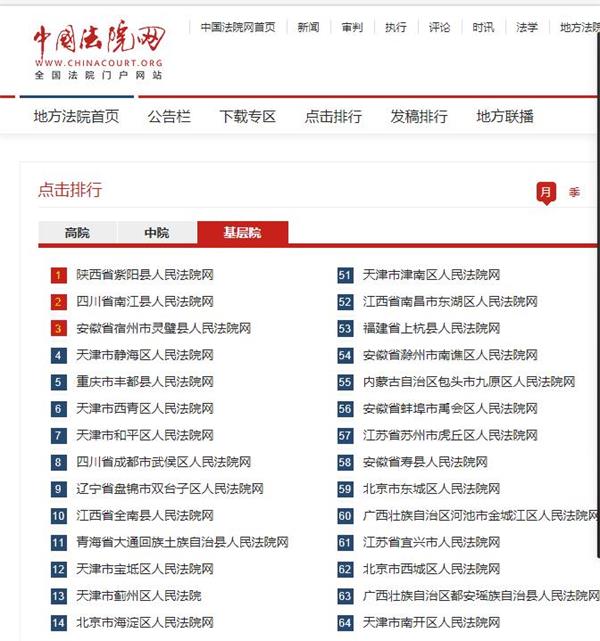Open 天津市津南区人民法院网
The width and height of the screenshot is (600, 641).
click(431, 275)
